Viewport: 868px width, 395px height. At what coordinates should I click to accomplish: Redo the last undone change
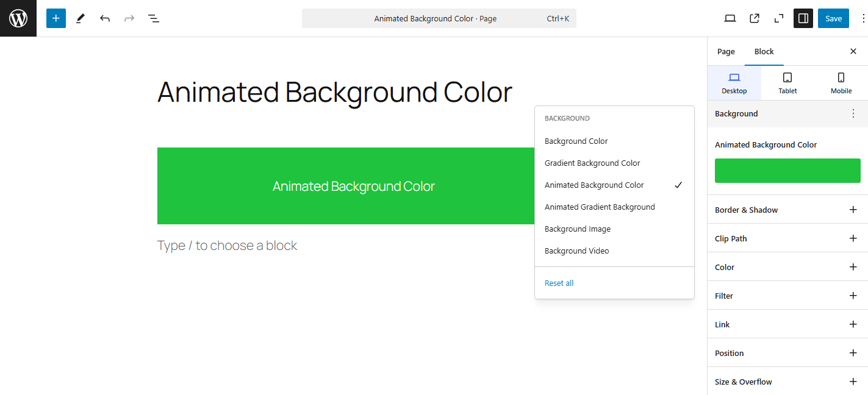129,18
